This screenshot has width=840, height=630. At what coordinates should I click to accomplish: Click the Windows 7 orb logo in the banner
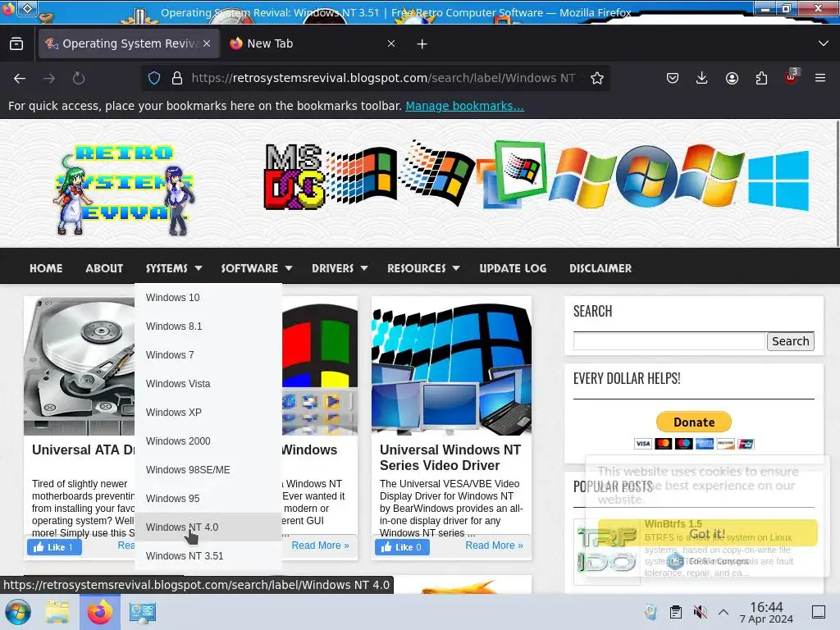(646, 176)
